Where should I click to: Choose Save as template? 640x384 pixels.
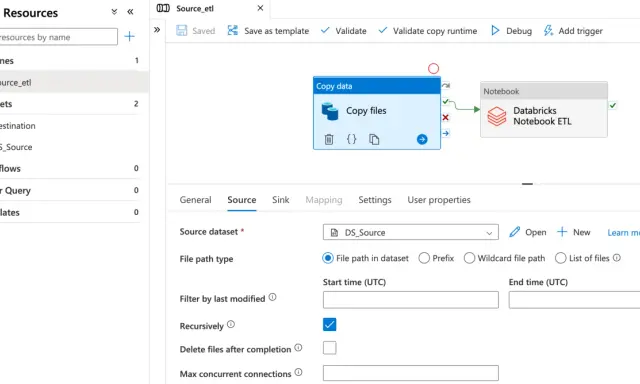268,31
